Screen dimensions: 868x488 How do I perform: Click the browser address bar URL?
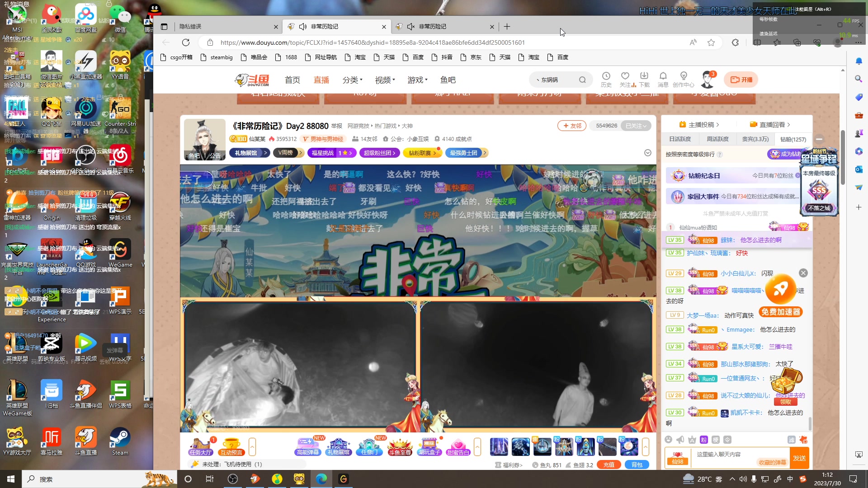[x=373, y=42]
